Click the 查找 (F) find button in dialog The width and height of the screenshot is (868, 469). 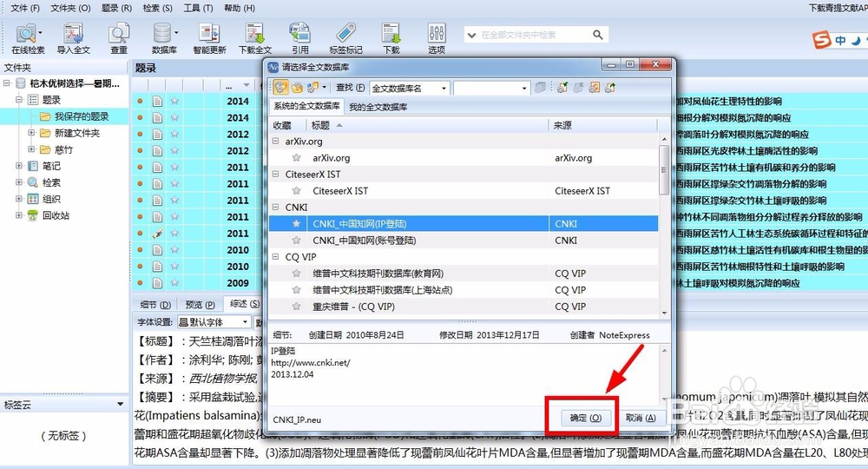point(350,88)
